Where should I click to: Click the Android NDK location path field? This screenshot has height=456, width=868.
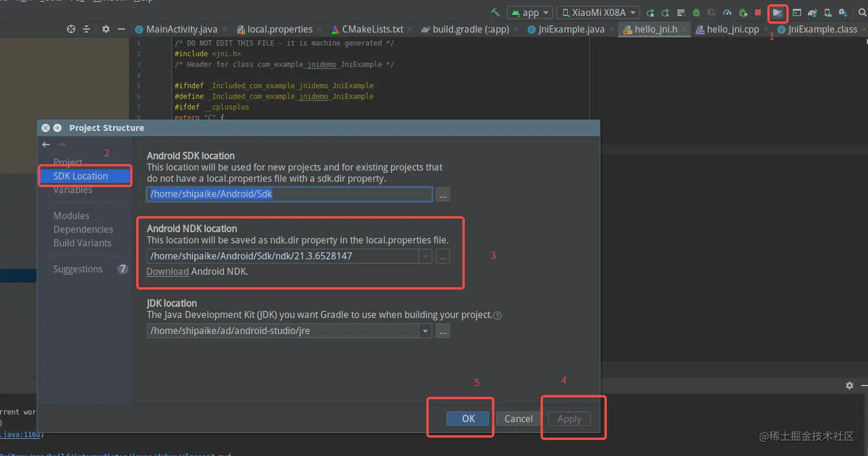click(x=283, y=256)
